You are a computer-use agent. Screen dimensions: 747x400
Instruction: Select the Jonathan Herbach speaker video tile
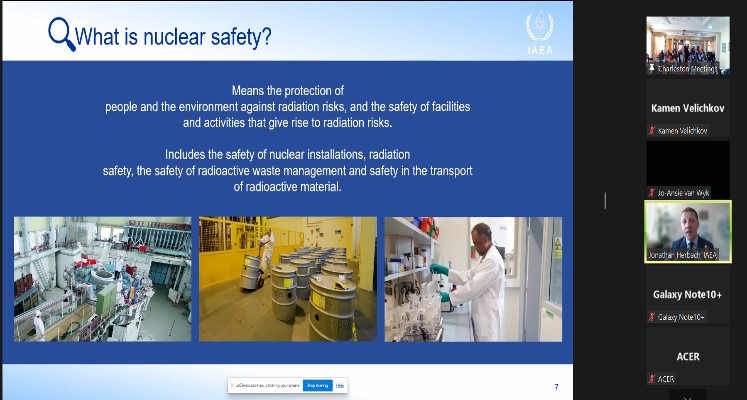687,231
